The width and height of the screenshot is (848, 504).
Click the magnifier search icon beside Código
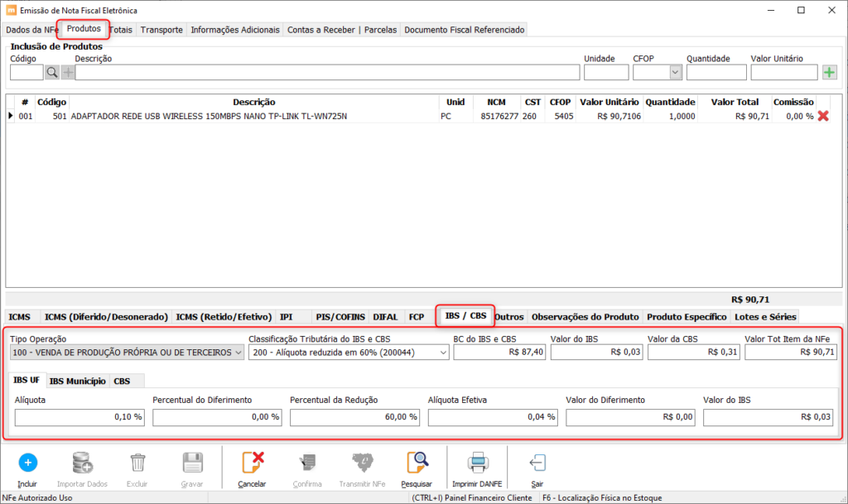(52, 73)
